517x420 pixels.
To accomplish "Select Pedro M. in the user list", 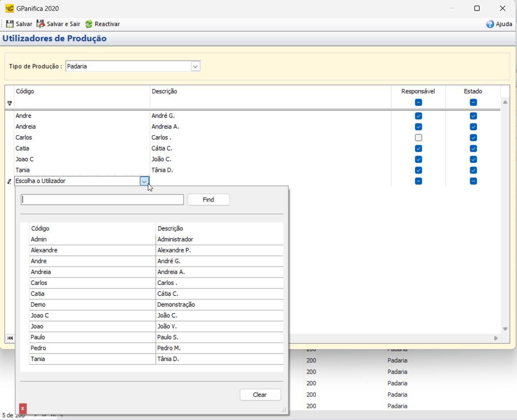I will click(169, 348).
